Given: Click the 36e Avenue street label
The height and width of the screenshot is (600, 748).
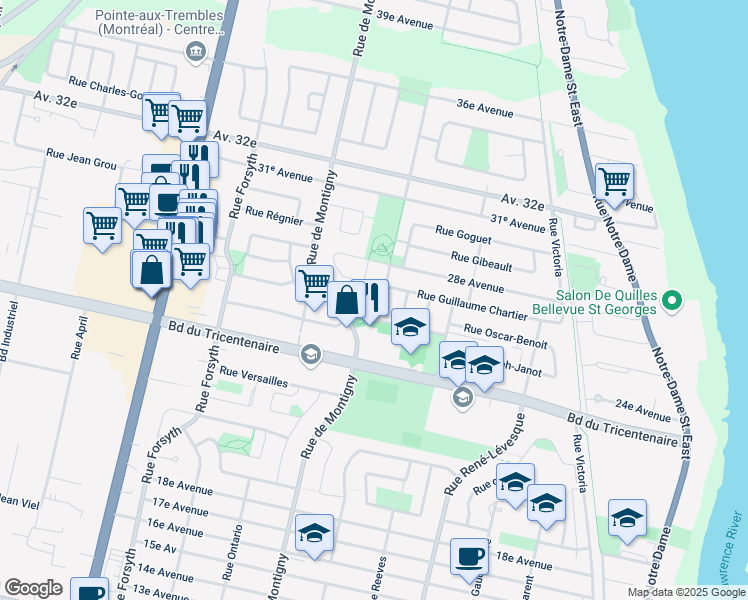Looking at the screenshot, I should (x=485, y=108).
